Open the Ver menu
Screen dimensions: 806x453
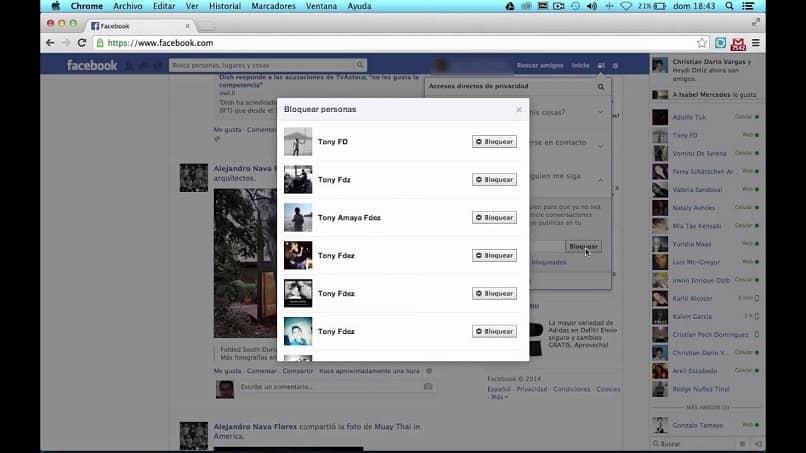point(192,6)
